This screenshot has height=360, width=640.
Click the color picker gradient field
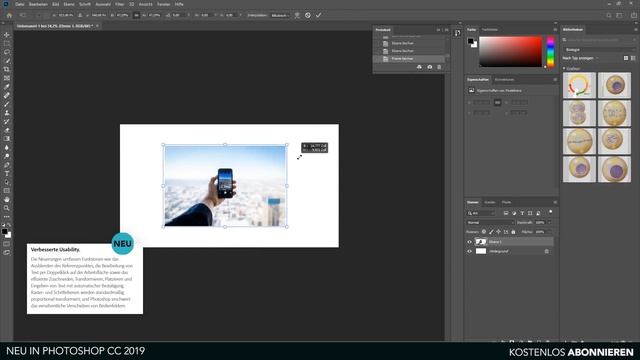pos(510,51)
